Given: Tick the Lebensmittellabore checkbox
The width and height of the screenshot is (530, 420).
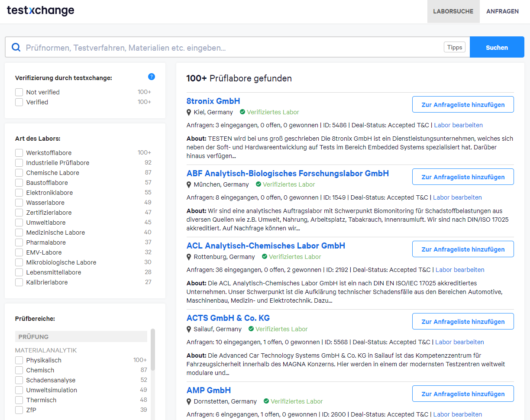Looking at the screenshot, I should [x=19, y=272].
